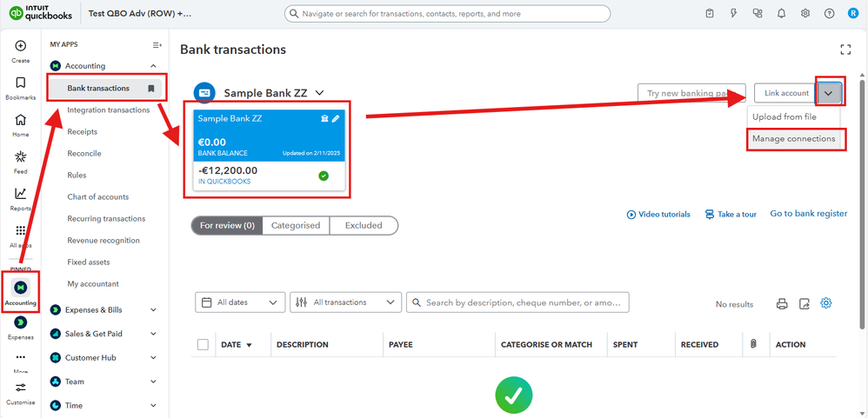Image resolution: width=868 pixels, height=418 pixels.
Task: Sort by the DATE column header
Action: click(x=237, y=344)
